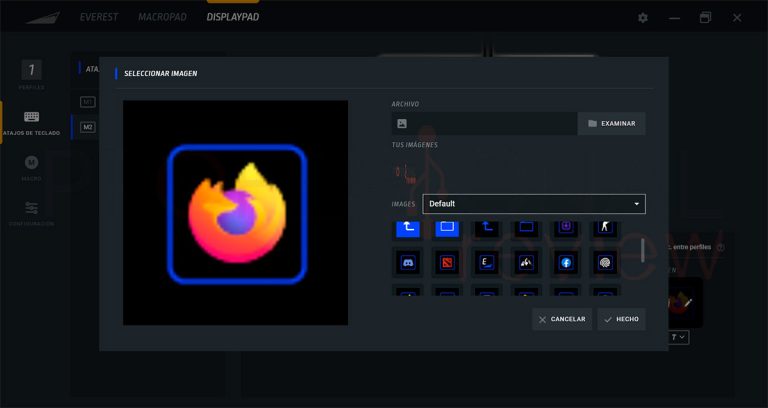Switch to the Everest tab
This screenshot has height=408, width=768.
[x=99, y=17]
